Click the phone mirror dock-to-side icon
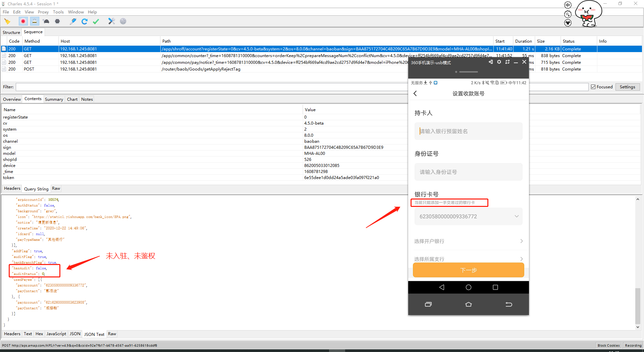This screenshot has height=352, width=644. (491, 62)
